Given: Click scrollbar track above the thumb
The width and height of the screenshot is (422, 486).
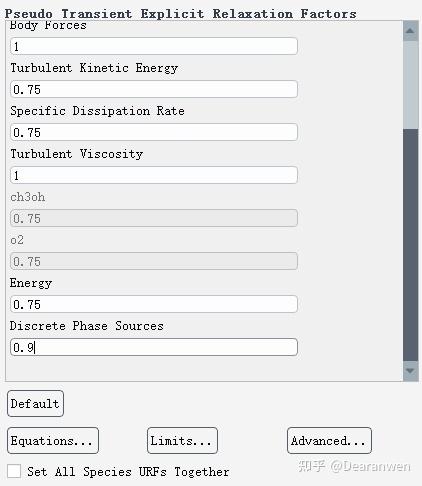Looking at the screenshot, I should tap(410, 85).
